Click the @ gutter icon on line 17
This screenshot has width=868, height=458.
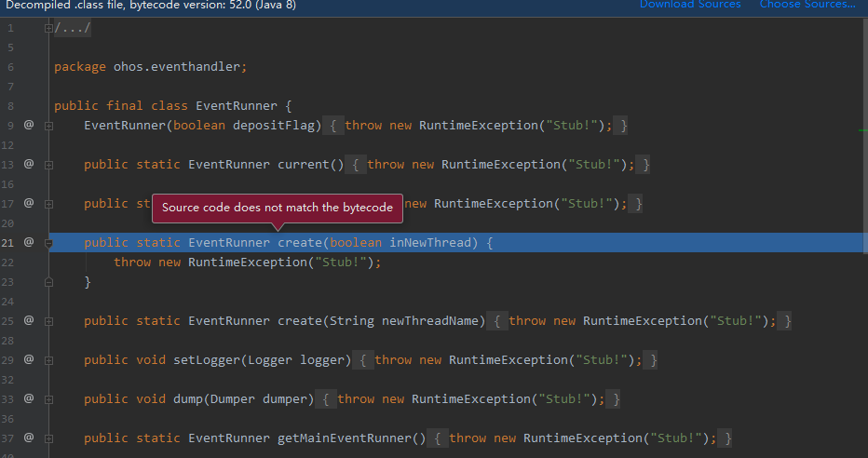29,203
